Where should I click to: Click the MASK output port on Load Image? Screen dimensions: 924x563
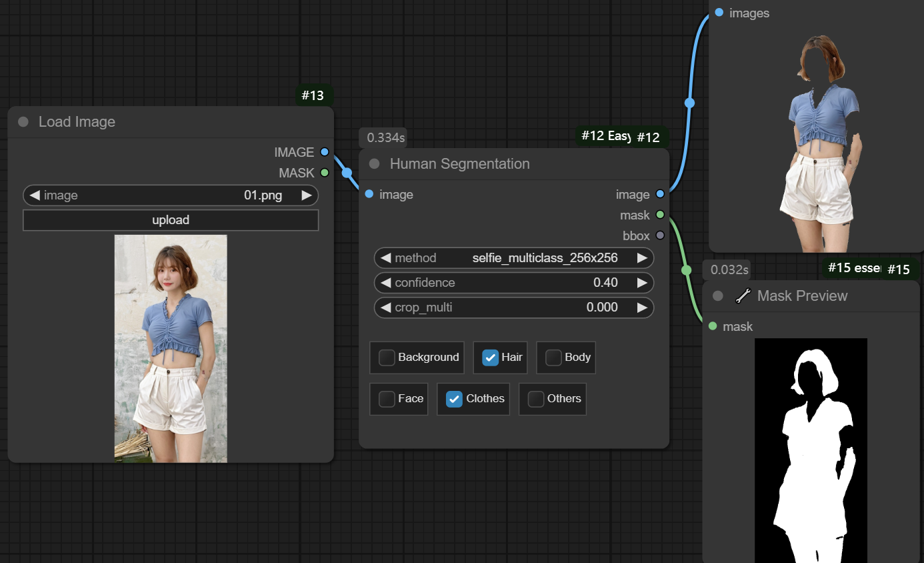(x=325, y=173)
